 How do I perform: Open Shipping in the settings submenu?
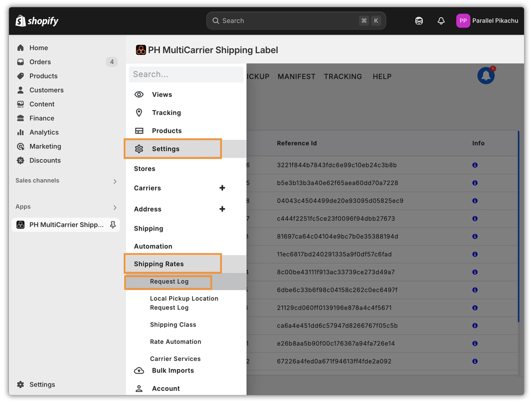tap(148, 228)
